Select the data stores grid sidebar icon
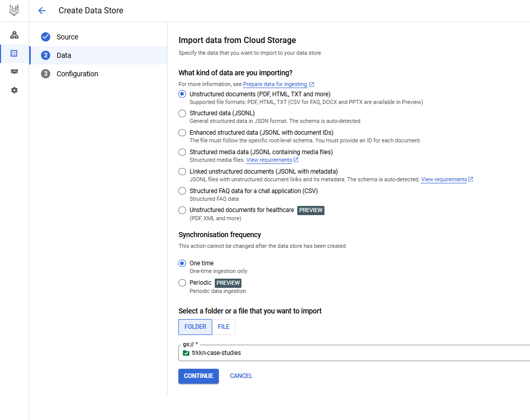Screen dimensions: 530x420 click(x=14, y=54)
